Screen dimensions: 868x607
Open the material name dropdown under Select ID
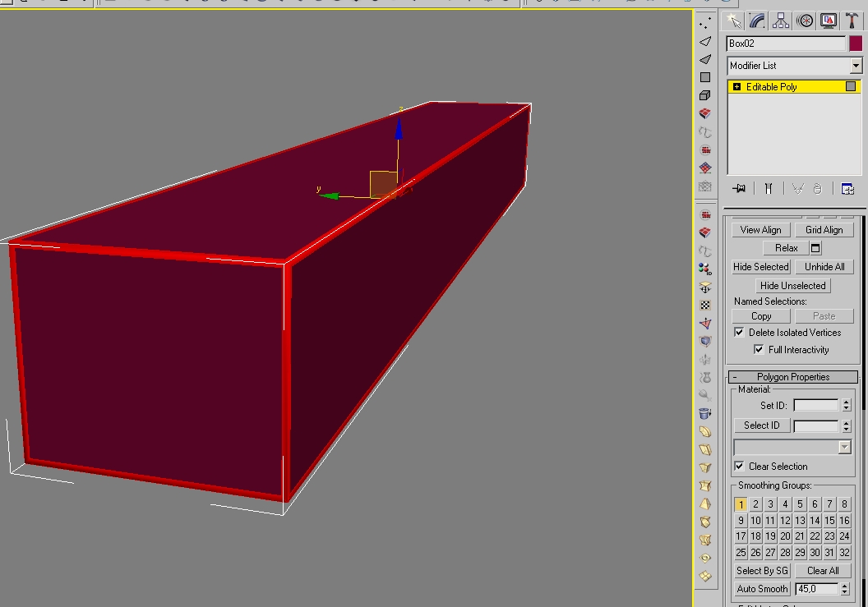point(844,447)
